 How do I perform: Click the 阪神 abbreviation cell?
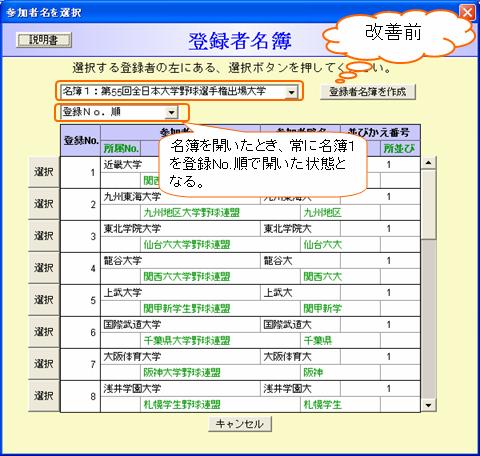coord(340,372)
